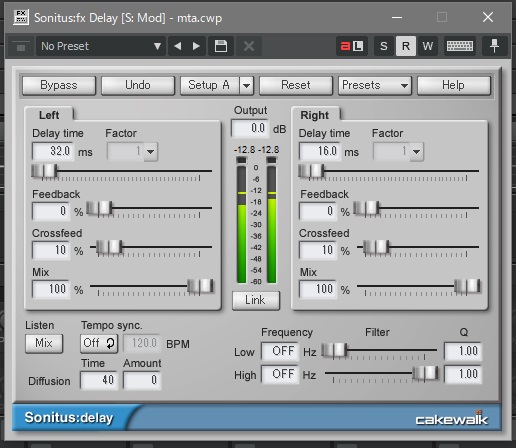Open the No Preset dropdown
Screen dimensions: 516x448
click(101, 46)
